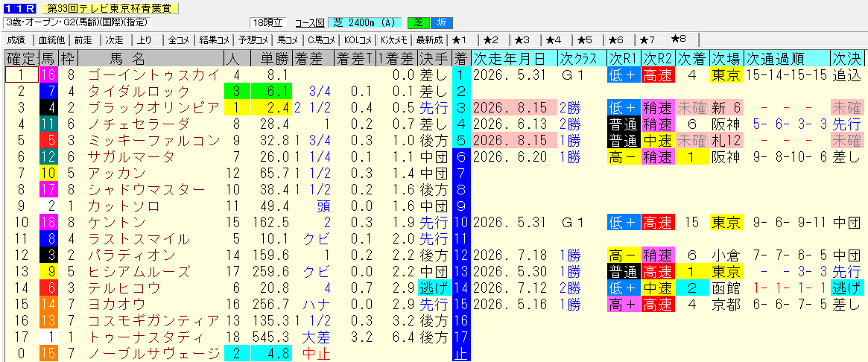The image size is (868, 362).
Task: Select the KOLコメ tab
Action: [x=358, y=40]
